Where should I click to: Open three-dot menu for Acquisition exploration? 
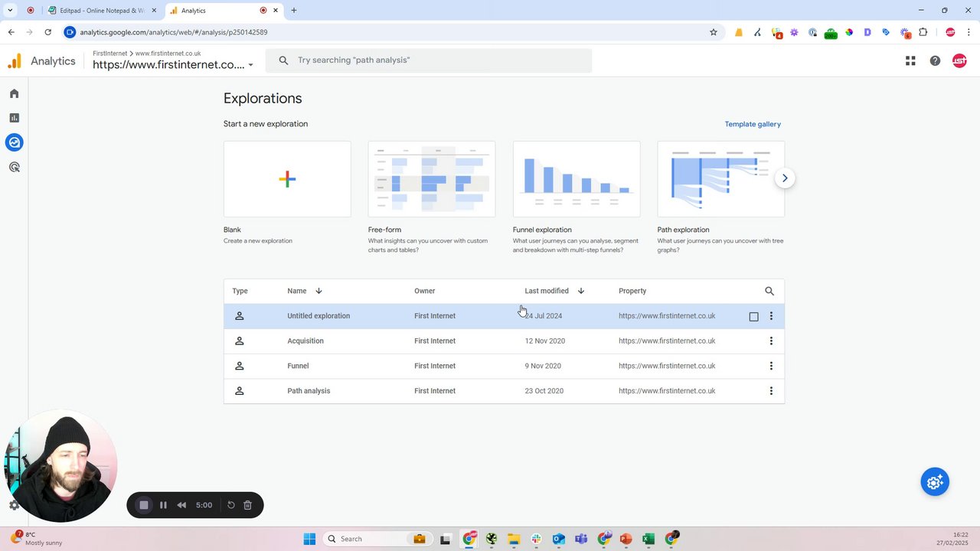[x=771, y=341]
